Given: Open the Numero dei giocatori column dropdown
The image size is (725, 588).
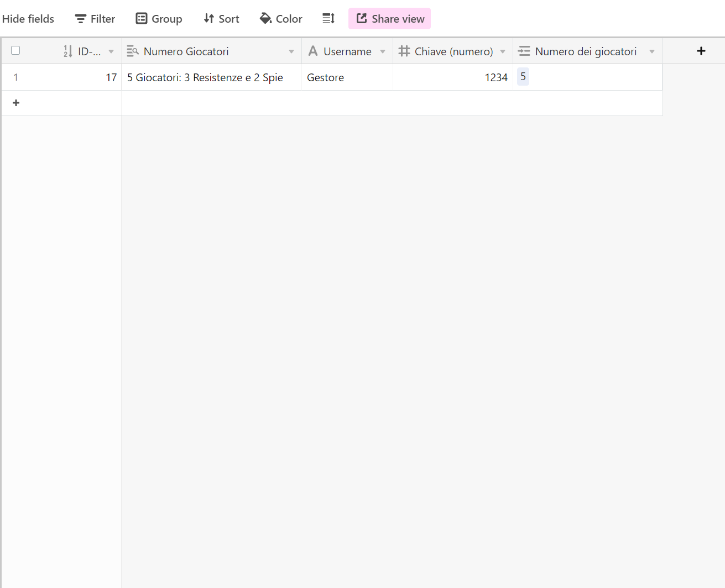Looking at the screenshot, I should (652, 51).
